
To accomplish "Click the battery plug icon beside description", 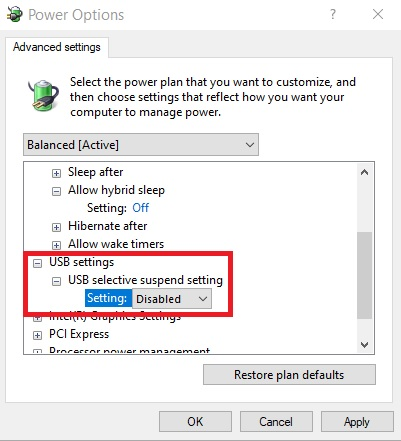I will (x=43, y=95).
